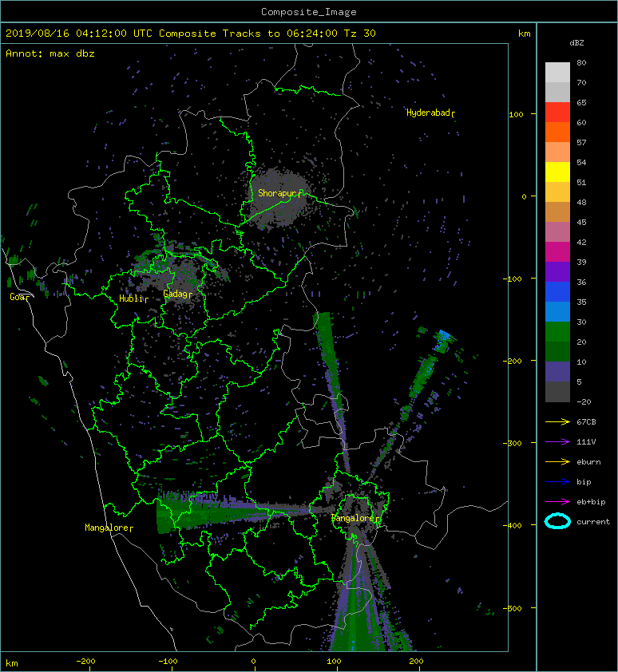Click the 200 tick on the bottom axis

pyautogui.click(x=416, y=662)
